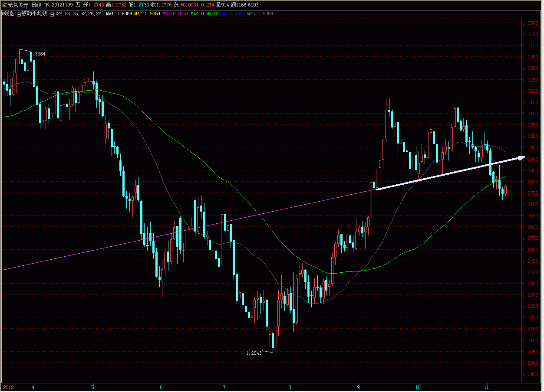Viewport: 544px width, 392px height.
Task: Click the (26,26,26,62,26,26) parameter text
Action: 79,13
